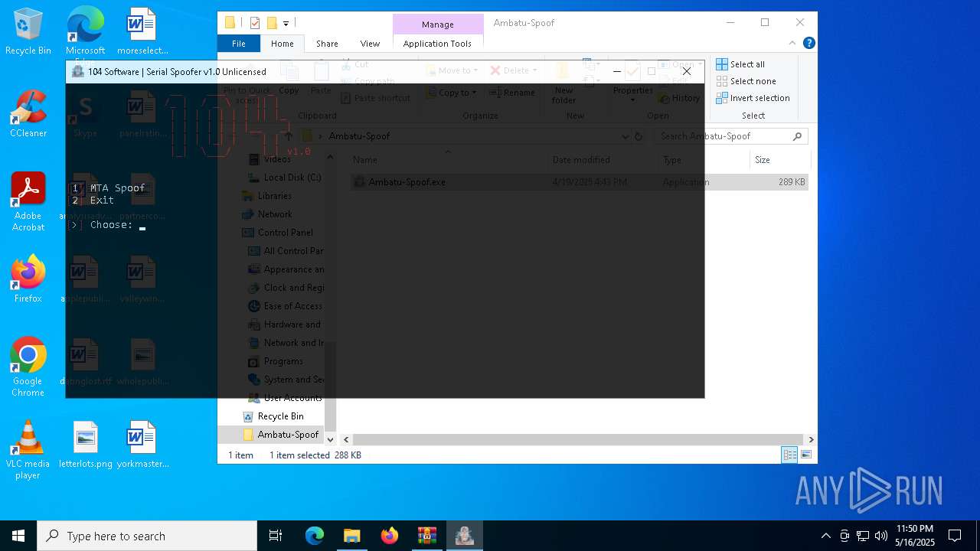Open the taskbar clock and date
980x551 pixels.
[x=915, y=536]
